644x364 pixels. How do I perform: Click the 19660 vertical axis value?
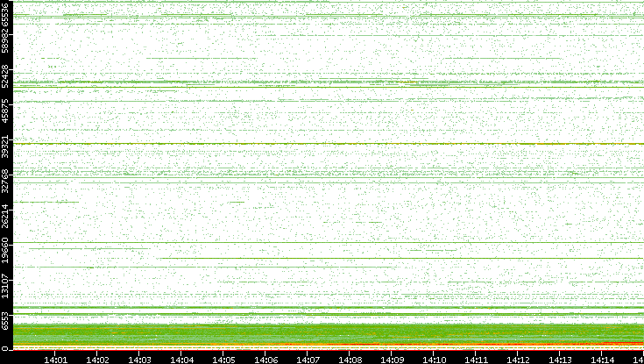5,250
